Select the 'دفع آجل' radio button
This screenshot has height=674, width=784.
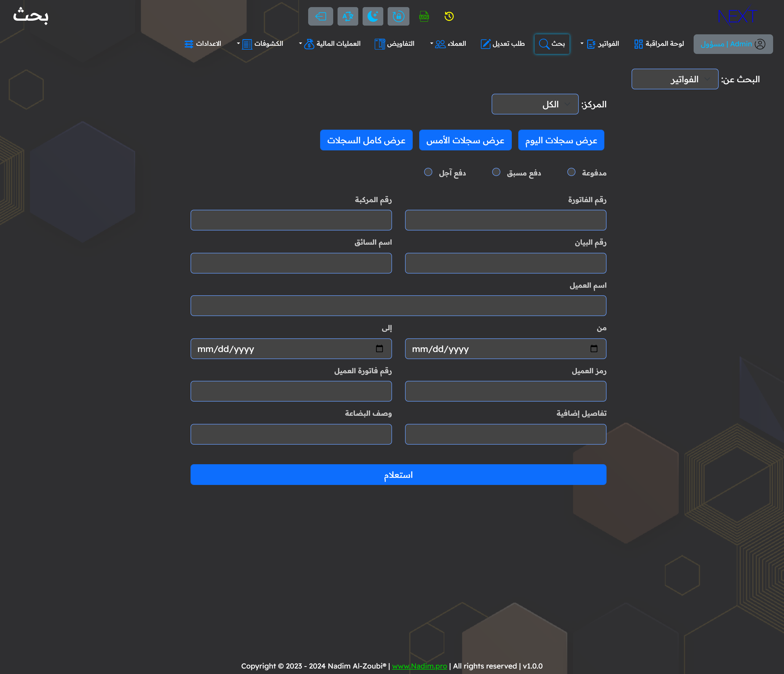click(x=428, y=172)
